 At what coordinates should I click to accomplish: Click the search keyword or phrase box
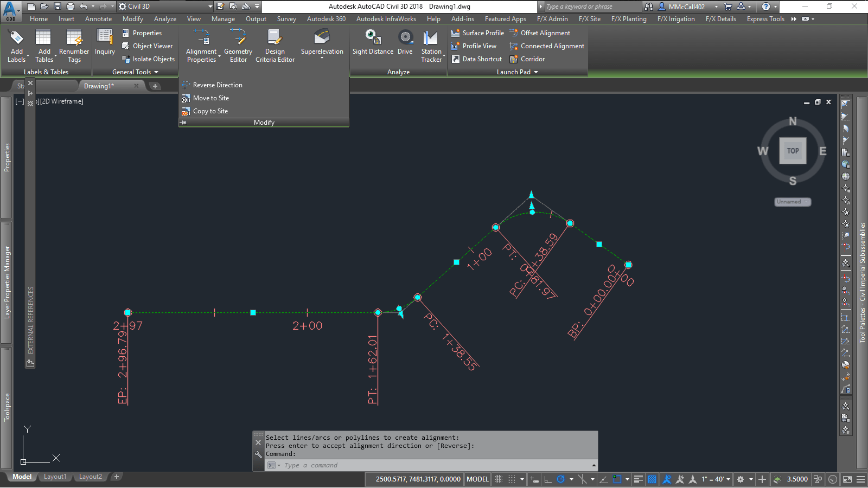coord(593,7)
